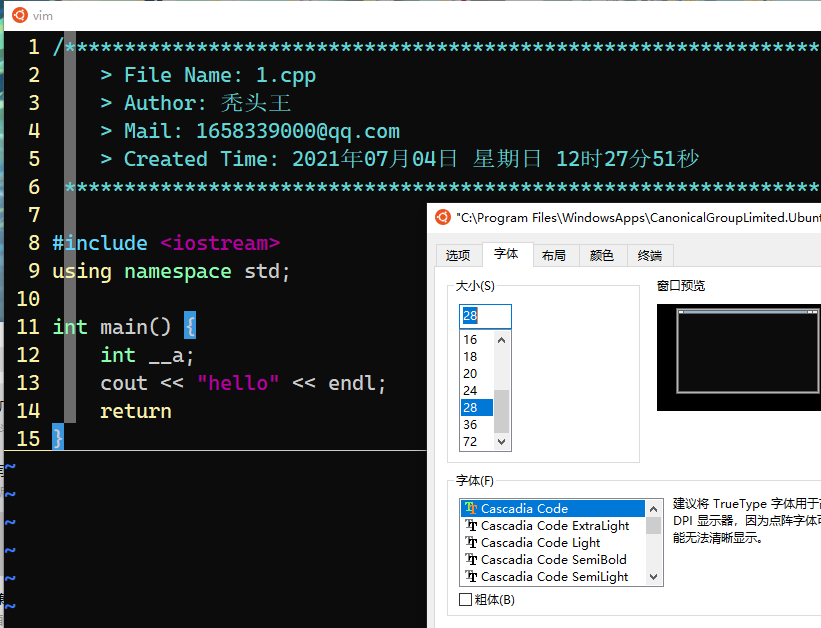Click TrueType icon beside Cascadia Code ExtraLight
The image size is (821, 628).
click(x=471, y=525)
